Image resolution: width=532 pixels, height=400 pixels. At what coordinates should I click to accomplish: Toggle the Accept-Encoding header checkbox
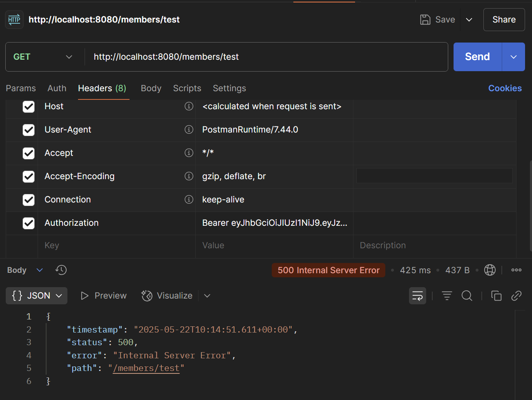pos(29,176)
